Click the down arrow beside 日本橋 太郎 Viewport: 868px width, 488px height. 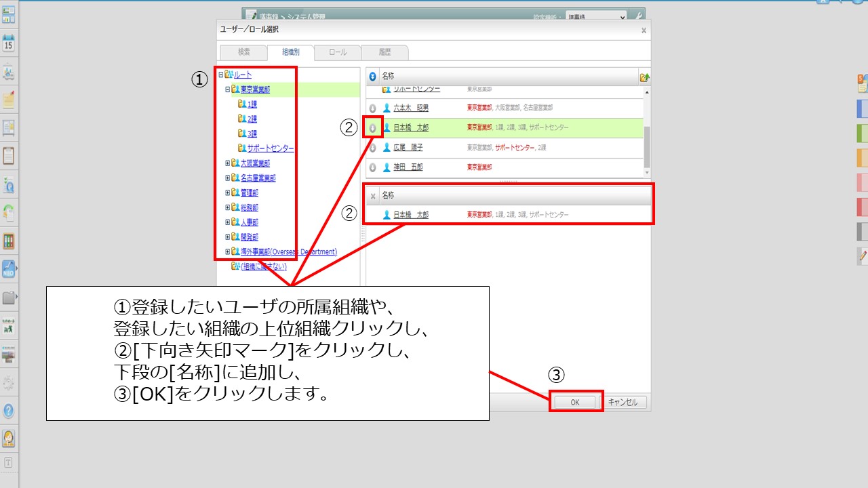point(372,127)
